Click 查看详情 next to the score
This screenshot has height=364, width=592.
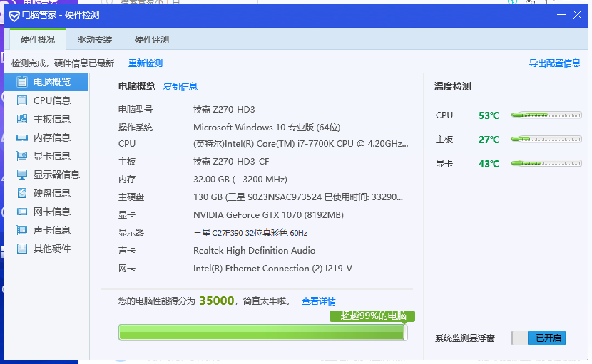click(x=319, y=301)
